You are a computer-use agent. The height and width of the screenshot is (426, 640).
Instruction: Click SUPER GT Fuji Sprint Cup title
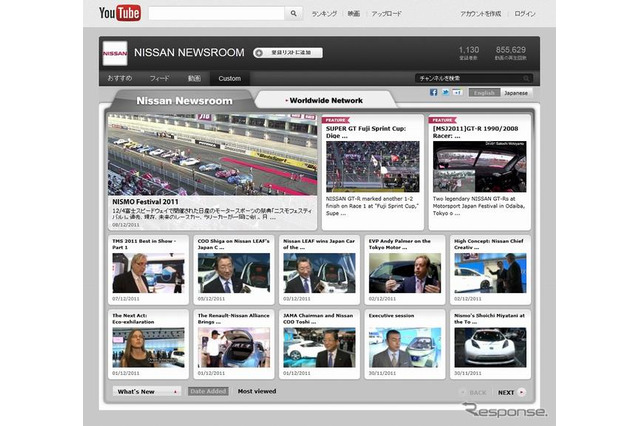pyautogui.click(x=366, y=132)
